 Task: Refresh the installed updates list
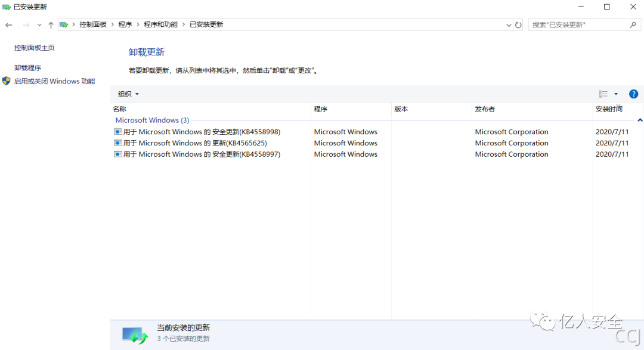click(518, 24)
